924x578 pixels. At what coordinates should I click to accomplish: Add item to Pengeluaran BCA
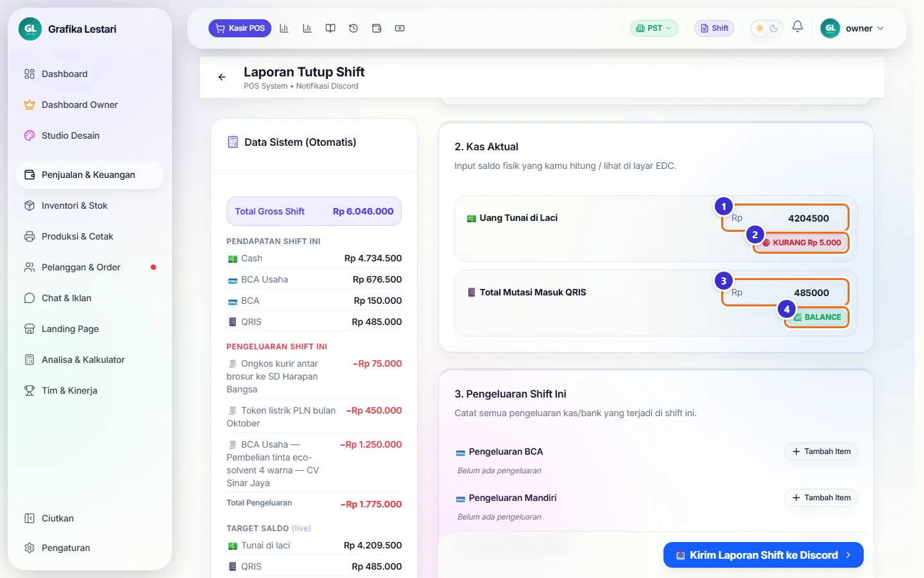pos(821,451)
